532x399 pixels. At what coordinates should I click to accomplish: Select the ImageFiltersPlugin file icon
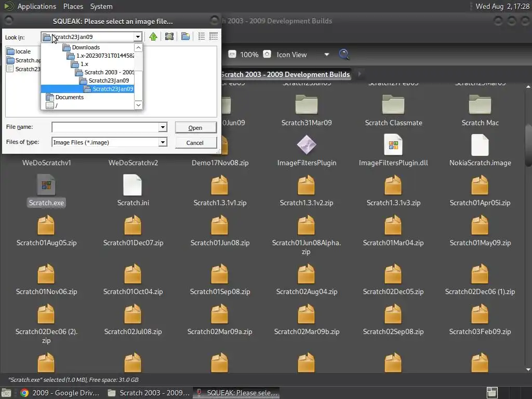click(x=307, y=144)
